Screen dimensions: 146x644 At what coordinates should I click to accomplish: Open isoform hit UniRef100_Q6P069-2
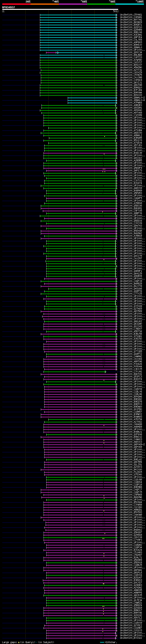132,445
